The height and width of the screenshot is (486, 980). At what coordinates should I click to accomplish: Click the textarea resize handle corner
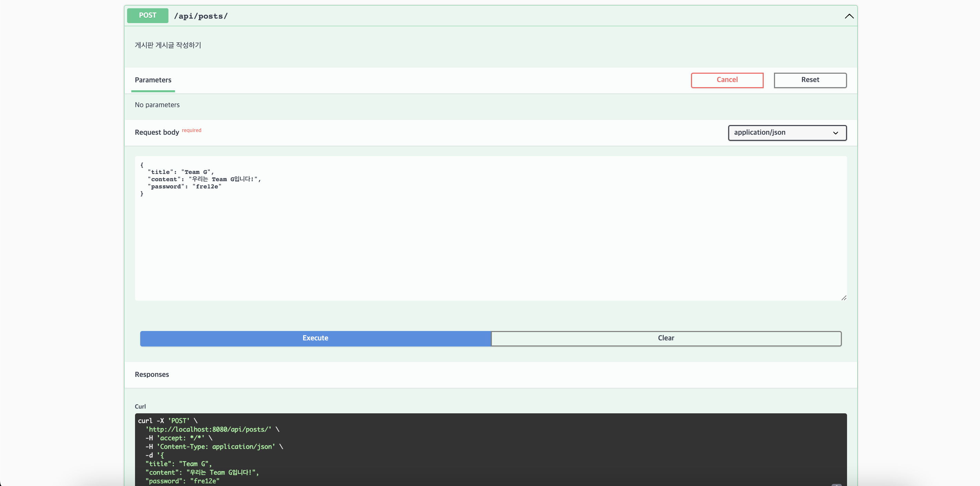point(844,298)
